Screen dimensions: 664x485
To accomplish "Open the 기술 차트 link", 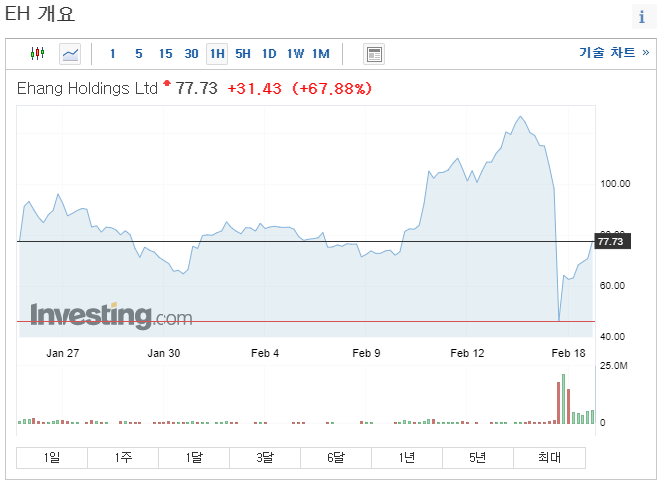I will [x=614, y=53].
